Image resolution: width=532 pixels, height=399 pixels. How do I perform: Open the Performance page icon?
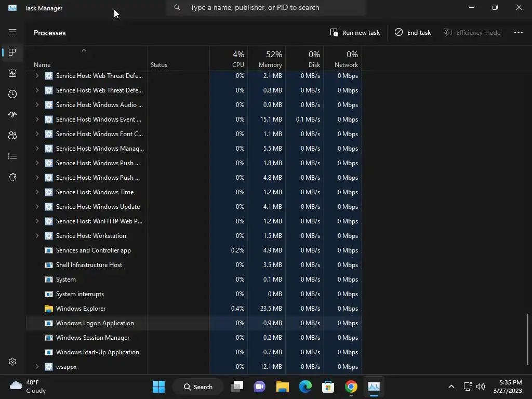coord(12,73)
